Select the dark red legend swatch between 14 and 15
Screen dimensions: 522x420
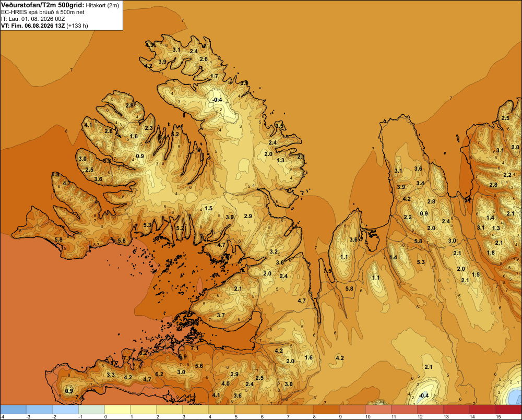click(x=482, y=410)
